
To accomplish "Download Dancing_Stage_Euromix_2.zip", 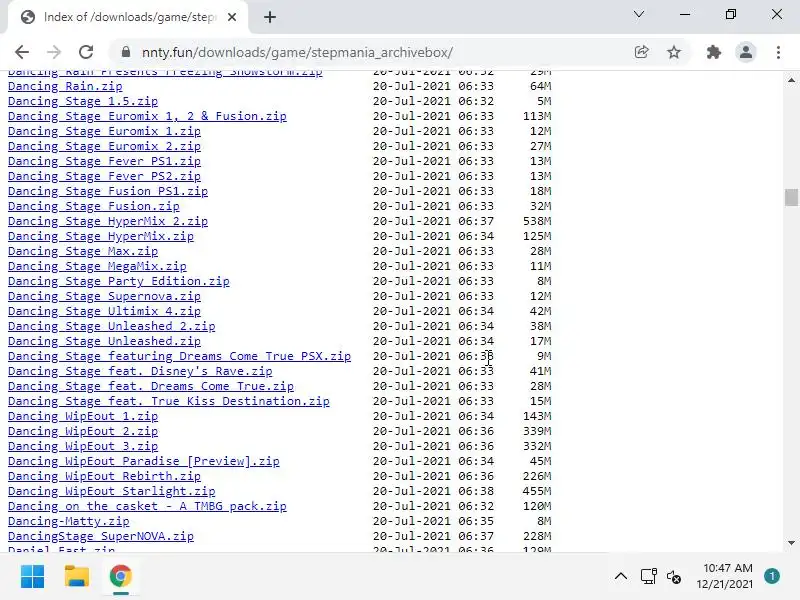I will [x=104, y=146].
